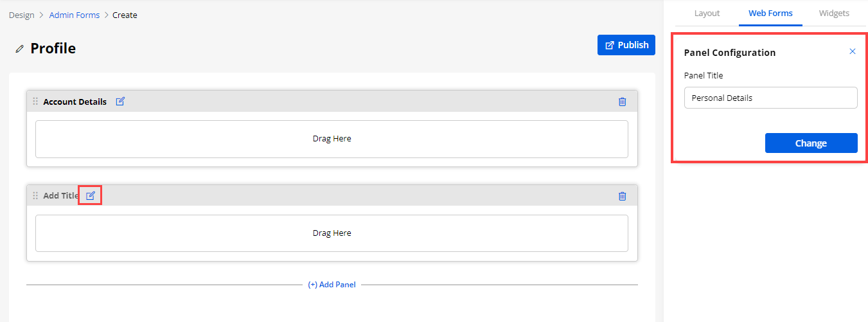Edit the Add Title panel name

(x=91, y=195)
